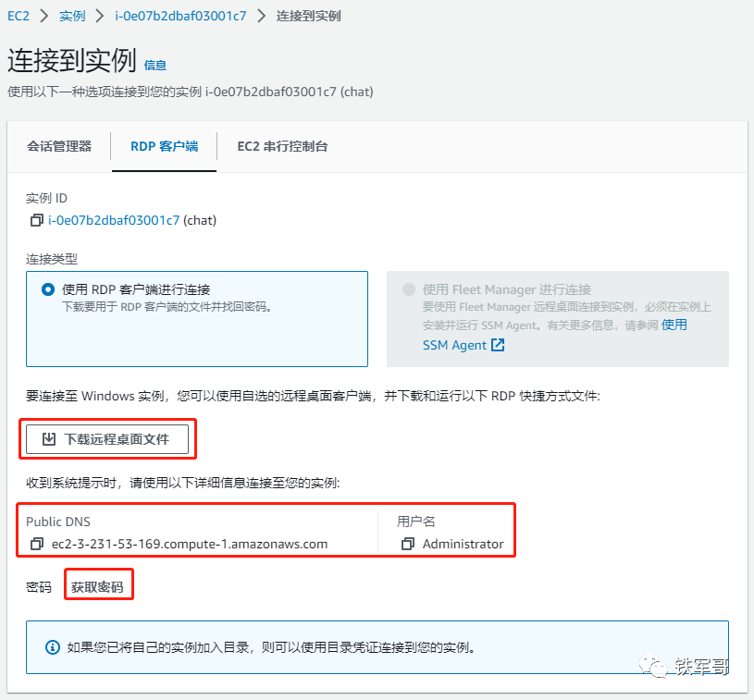Open instance link under 实例 ID
This screenshot has width=754, height=700.
(114, 220)
